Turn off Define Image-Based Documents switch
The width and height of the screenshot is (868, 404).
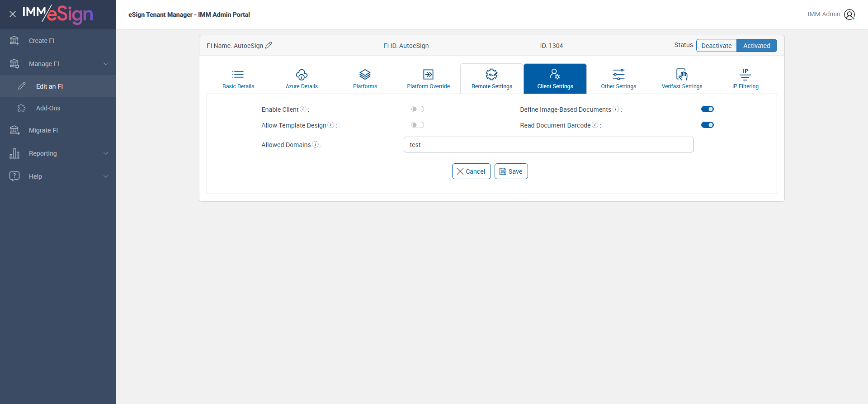(x=708, y=109)
